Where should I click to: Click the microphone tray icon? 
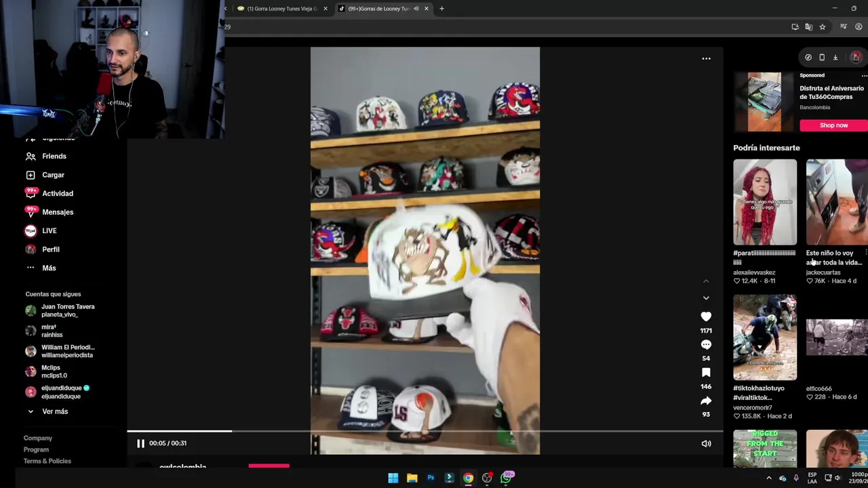(x=796, y=479)
